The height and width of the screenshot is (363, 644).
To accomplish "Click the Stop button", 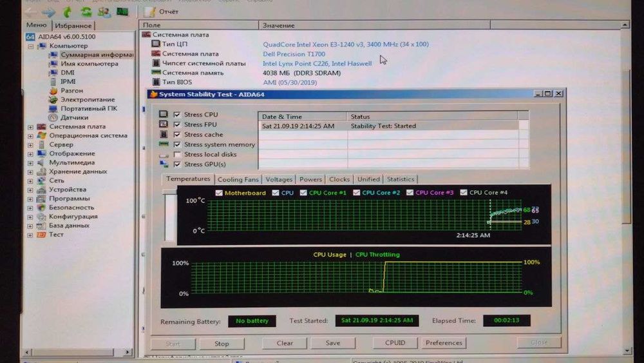I will coord(222,344).
